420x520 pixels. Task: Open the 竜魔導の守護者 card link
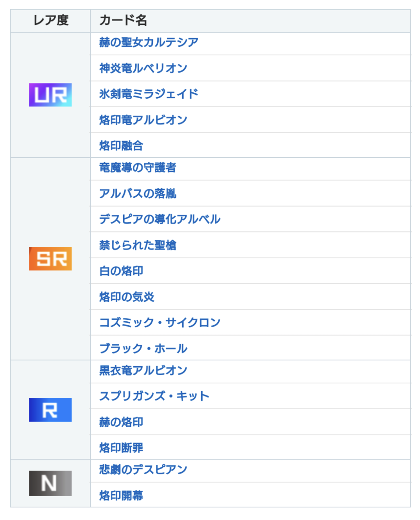(138, 168)
